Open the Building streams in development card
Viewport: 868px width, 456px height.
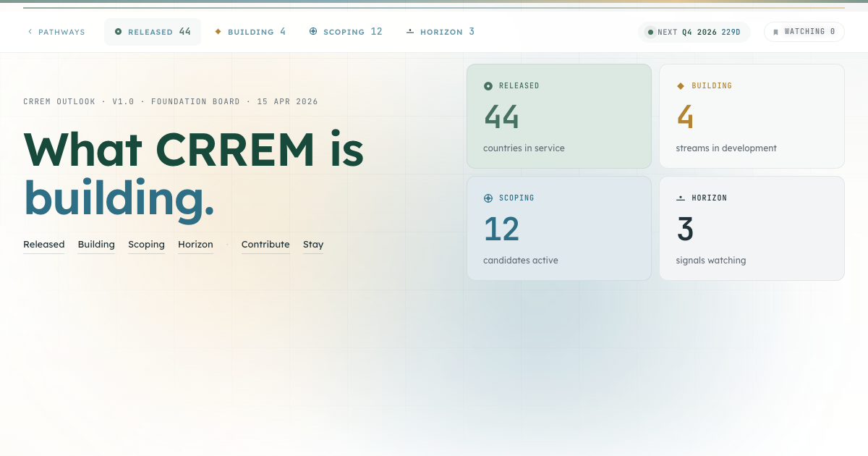(x=752, y=116)
